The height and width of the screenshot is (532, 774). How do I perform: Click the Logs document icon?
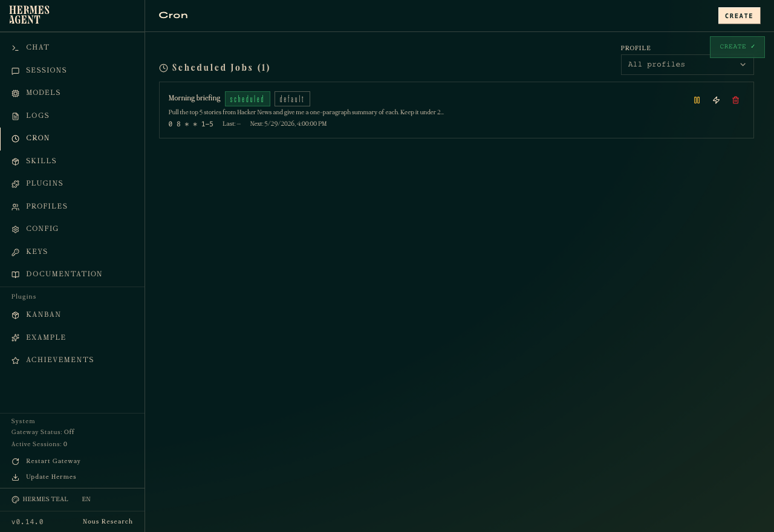coord(15,116)
